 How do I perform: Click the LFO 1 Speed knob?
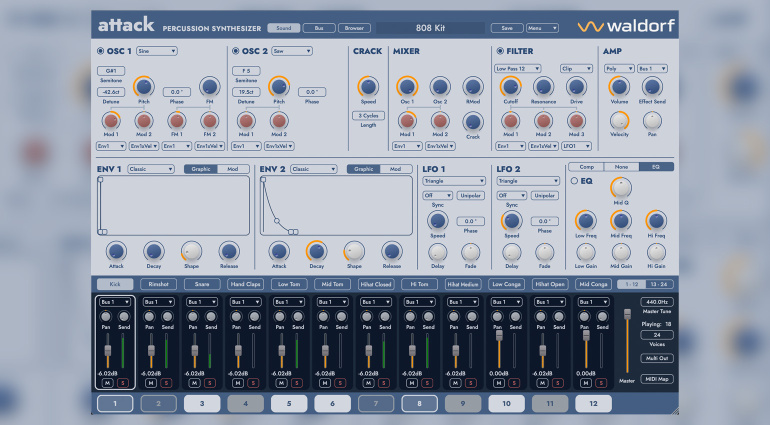437,220
